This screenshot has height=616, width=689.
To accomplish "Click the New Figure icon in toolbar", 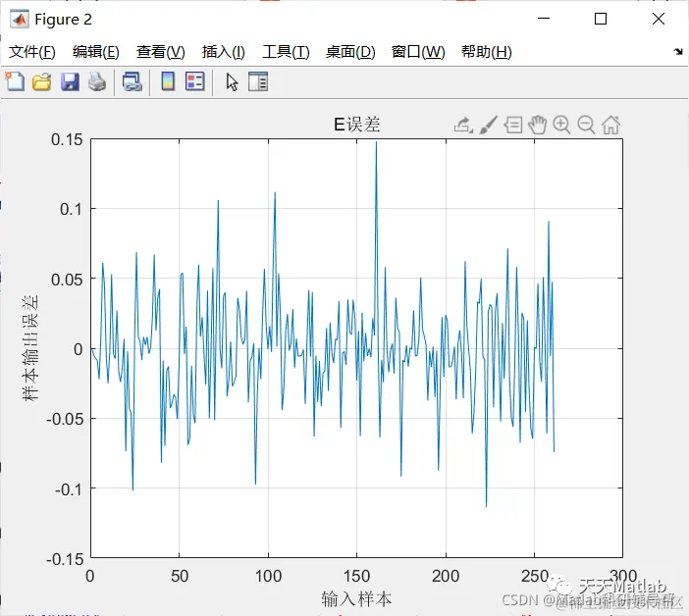I will click(15, 81).
